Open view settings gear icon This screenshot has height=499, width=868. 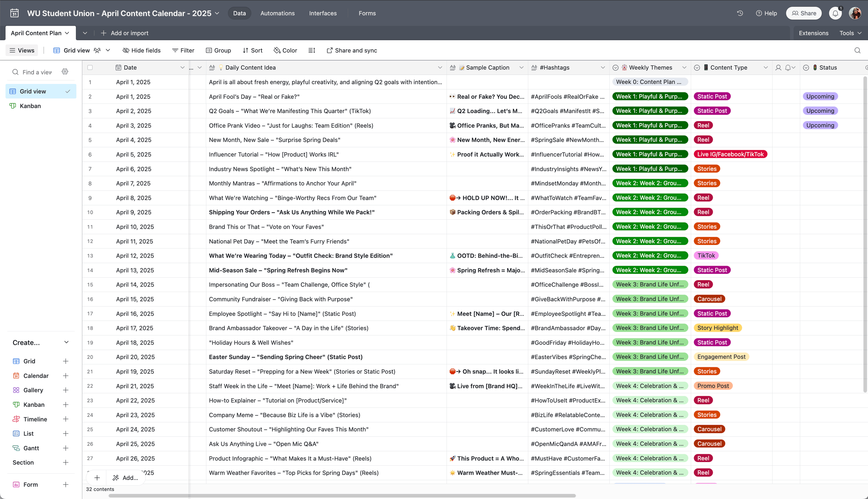(x=65, y=72)
